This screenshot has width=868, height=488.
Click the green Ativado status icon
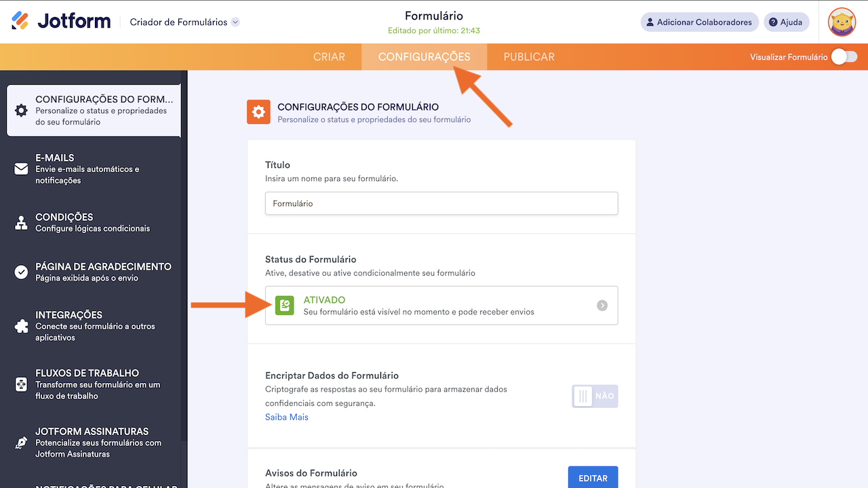tap(285, 306)
